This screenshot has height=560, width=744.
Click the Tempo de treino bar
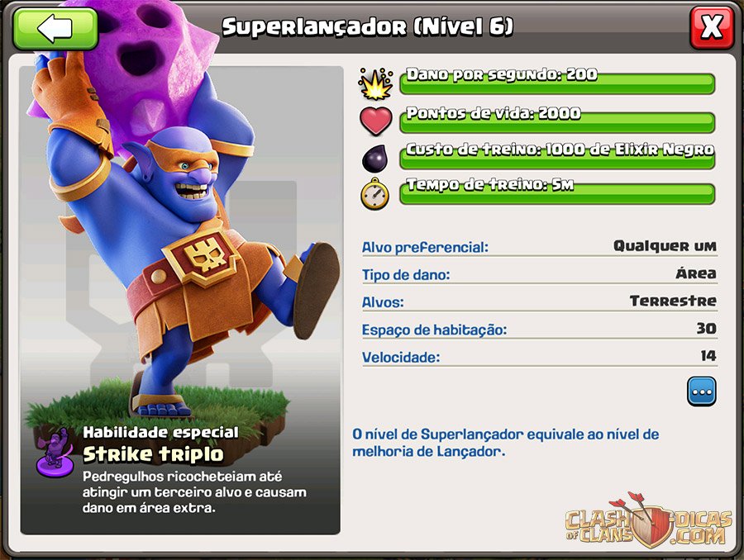(x=557, y=193)
